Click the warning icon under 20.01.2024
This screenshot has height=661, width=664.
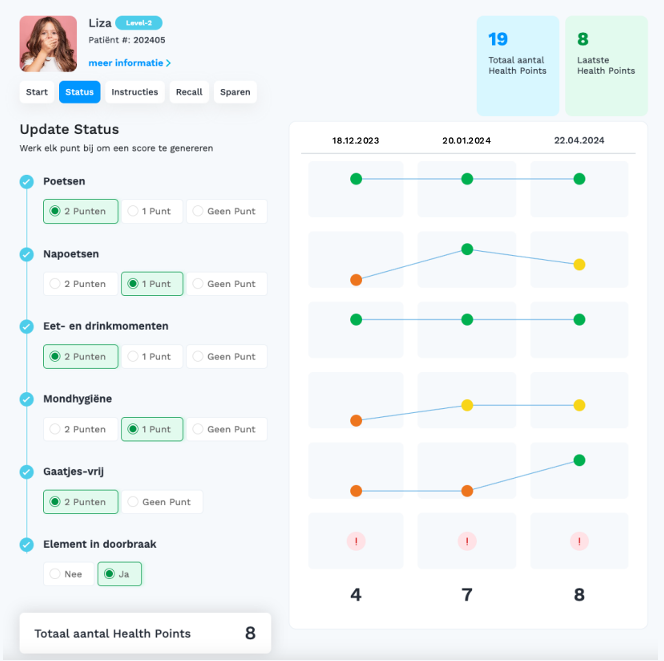[x=467, y=541]
